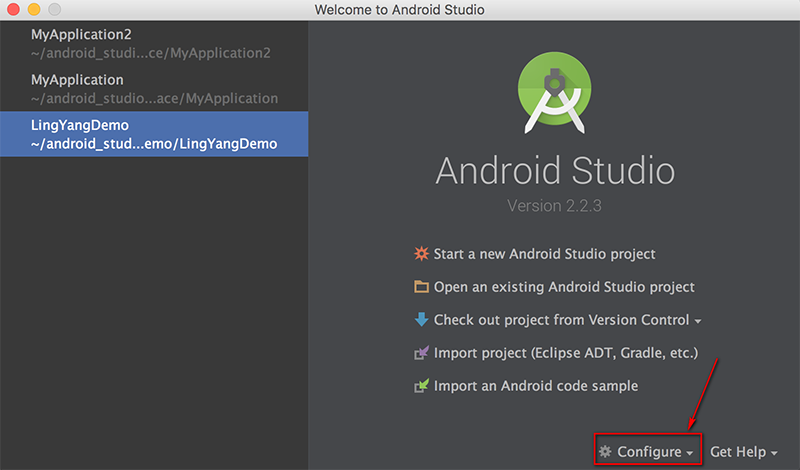The width and height of the screenshot is (800, 470).
Task: Click the path ~/android_studio...ace/MyApplication
Action: [x=154, y=98]
